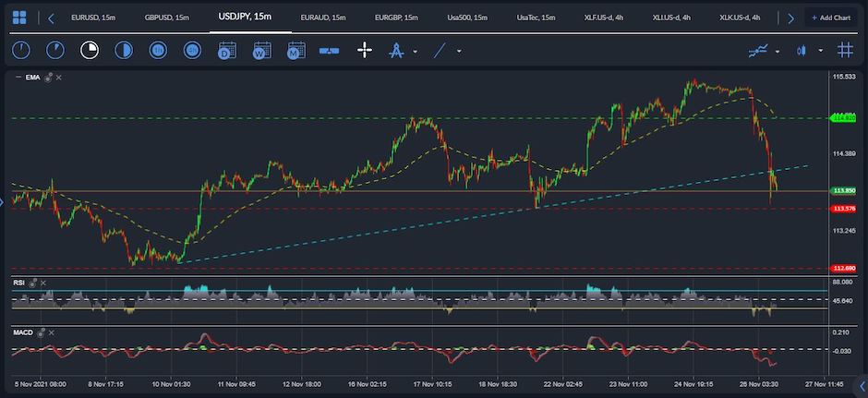Click the MACD 0.210 axis value
The height and width of the screenshot is (398, 868).
tap(841, 332)
